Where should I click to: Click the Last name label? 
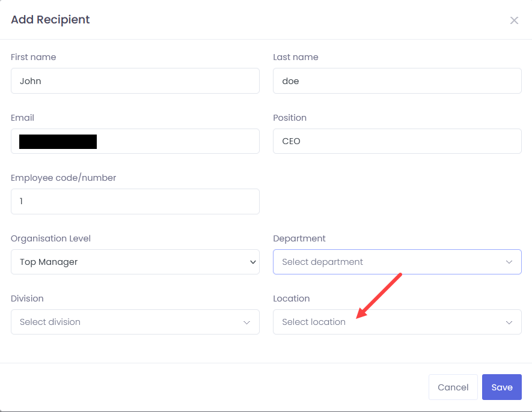(x=296, y=57)
